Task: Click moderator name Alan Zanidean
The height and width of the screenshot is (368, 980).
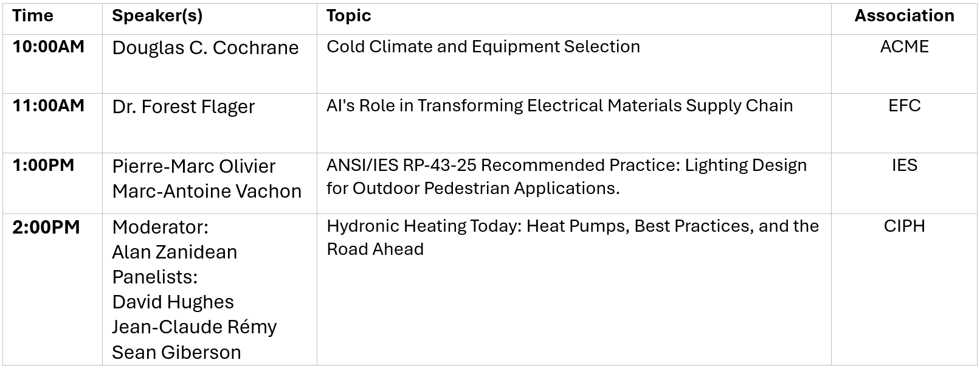Action: [174, 252]
